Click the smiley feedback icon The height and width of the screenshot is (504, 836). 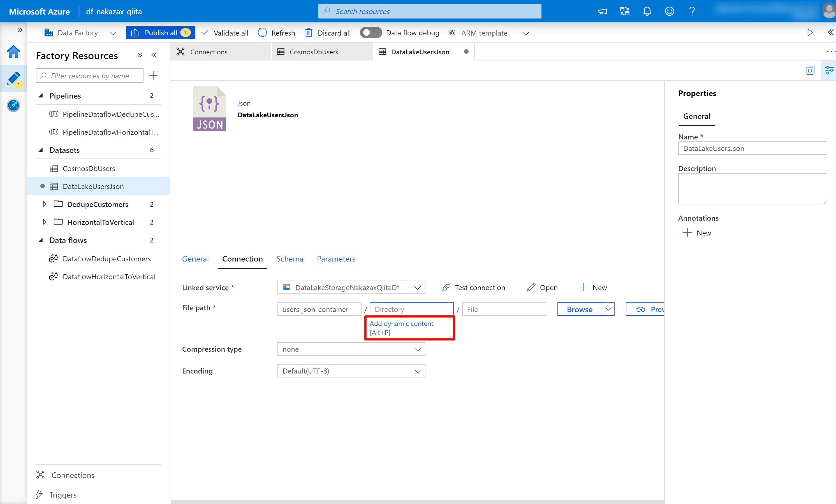(x=670, y=11)
